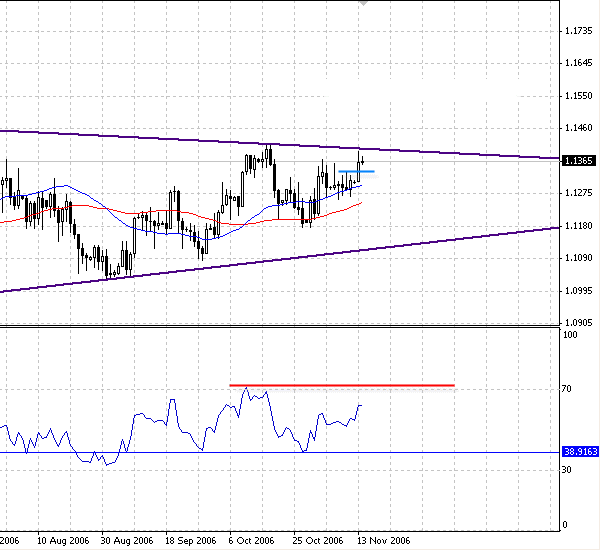Click the 1.0905 price scale label

point(578,323)
